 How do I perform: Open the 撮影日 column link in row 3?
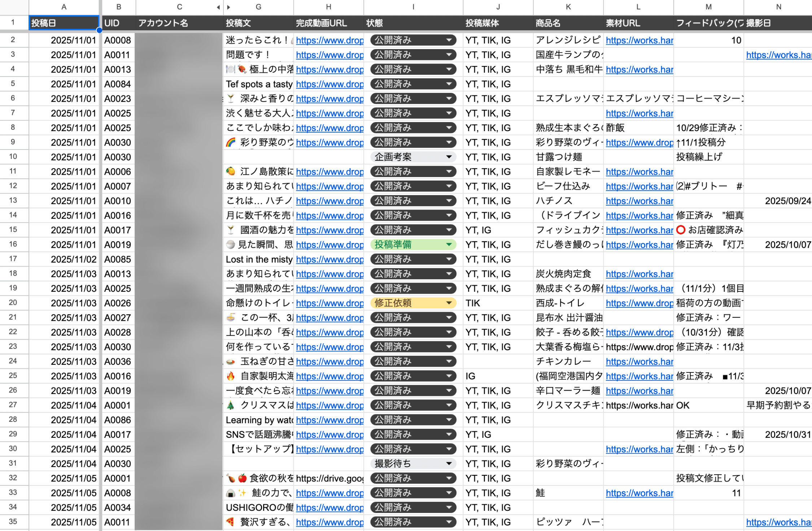(x=778, y=55)
